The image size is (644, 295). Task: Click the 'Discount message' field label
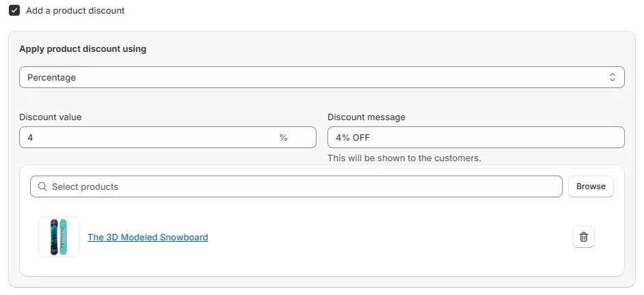366,117
